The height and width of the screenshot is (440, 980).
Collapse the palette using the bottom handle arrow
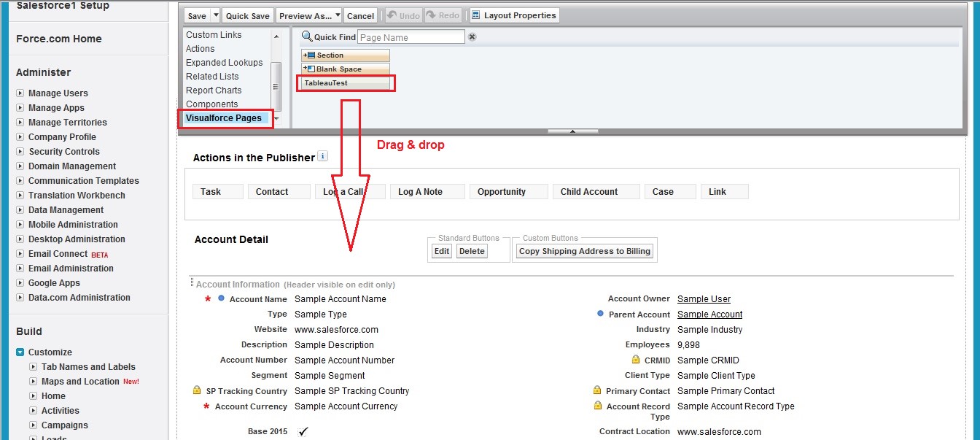coord(572,131)
